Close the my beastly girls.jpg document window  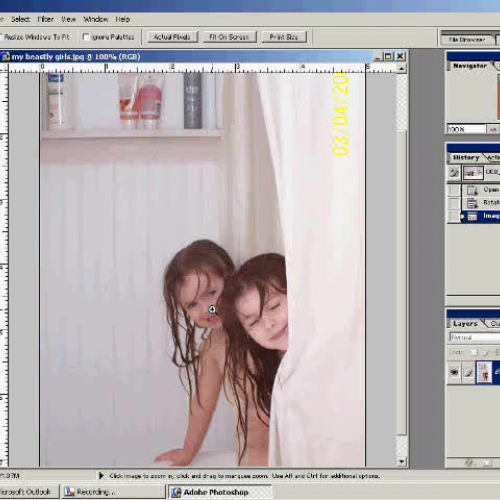click(x=400, y=56)
